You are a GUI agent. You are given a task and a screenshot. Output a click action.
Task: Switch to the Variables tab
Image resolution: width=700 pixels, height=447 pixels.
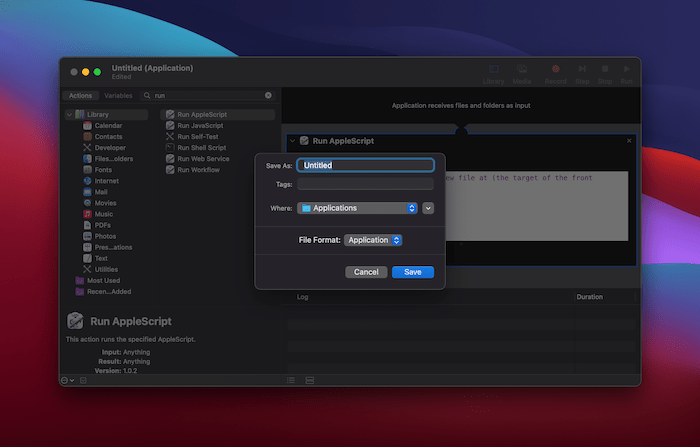pos(118,96)
